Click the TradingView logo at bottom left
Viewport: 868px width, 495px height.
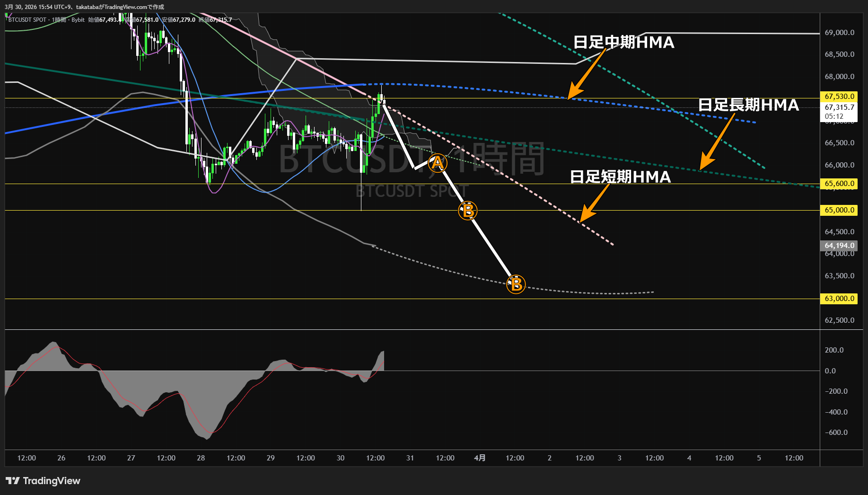tap(43, 481)
